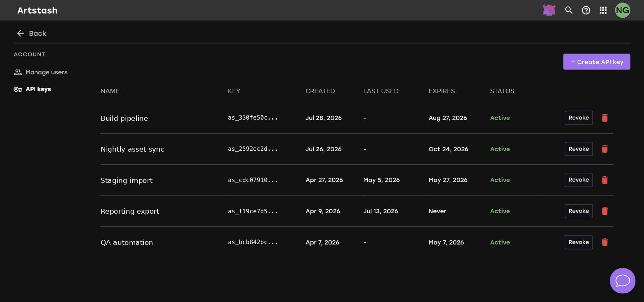Click key as_cdc07910...
Viewport: 644px width, 302px height.
[x=253, y=180]
